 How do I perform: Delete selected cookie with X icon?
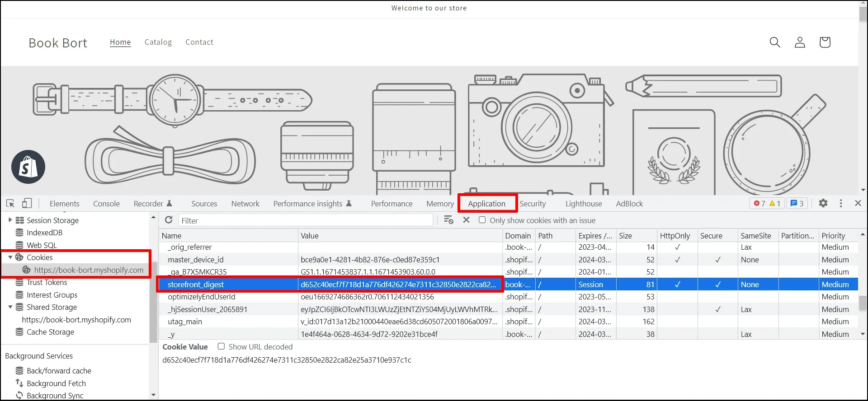point(467,220)
